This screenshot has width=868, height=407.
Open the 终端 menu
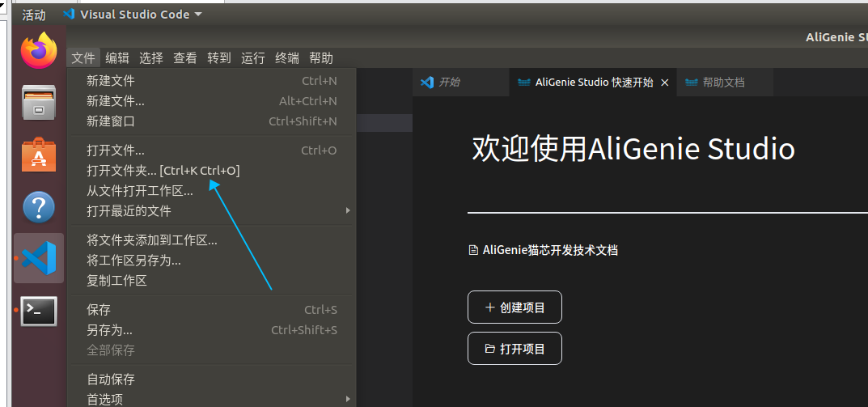pyautogui.click(x=286, y=57)
